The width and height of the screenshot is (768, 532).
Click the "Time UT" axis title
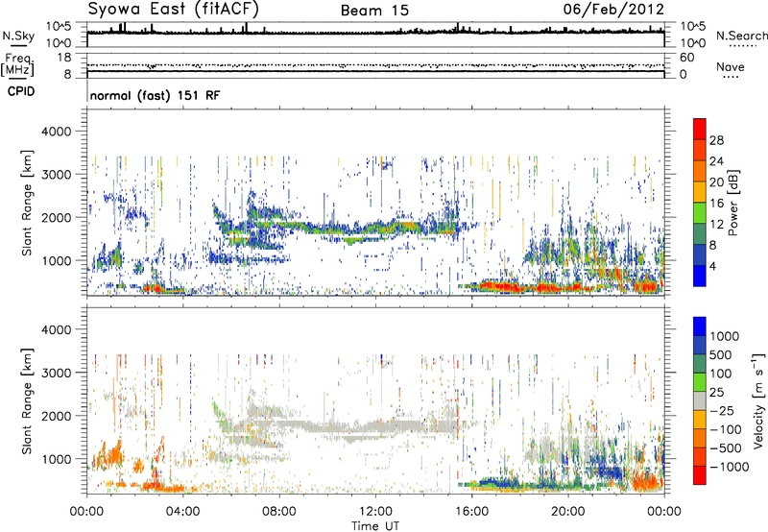point(375,526)
